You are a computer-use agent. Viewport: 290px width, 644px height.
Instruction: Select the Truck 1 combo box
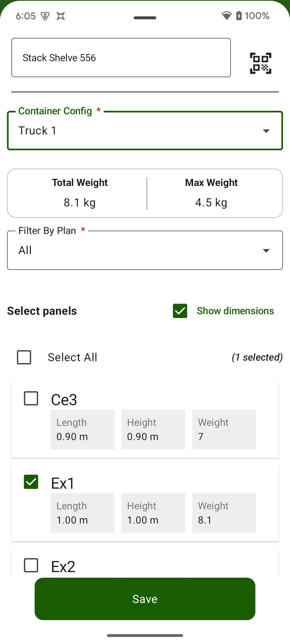click(x=145, y=131)
